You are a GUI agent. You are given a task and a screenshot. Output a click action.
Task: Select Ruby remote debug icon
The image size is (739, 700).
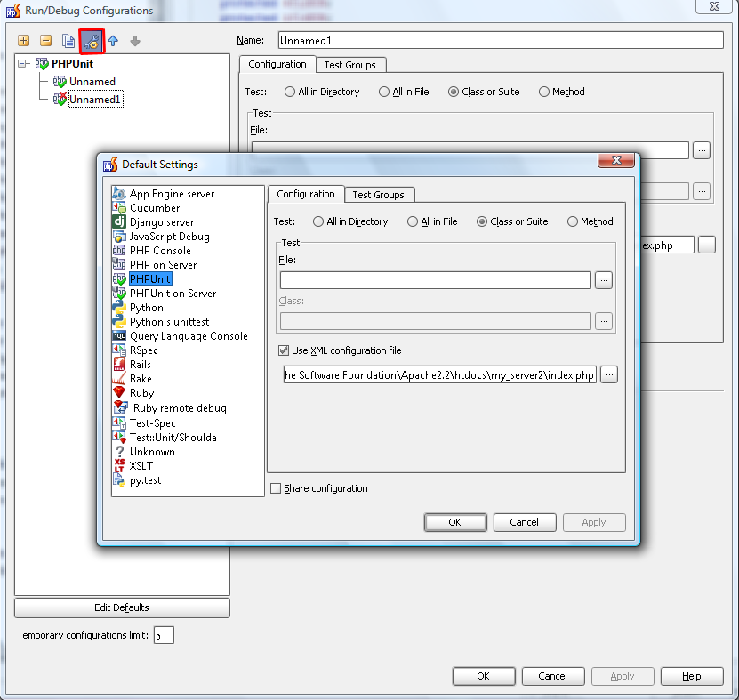121,407
